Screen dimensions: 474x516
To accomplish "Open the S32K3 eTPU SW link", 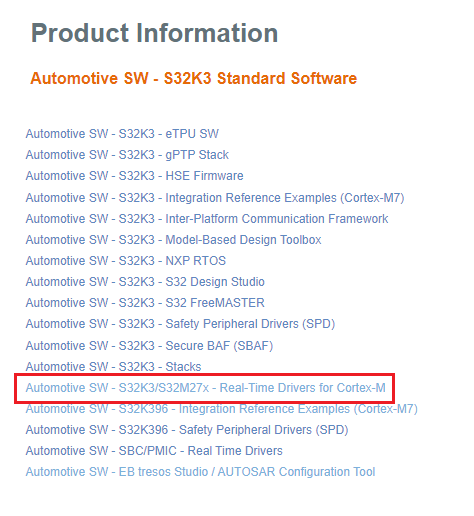I will [122, 134].
